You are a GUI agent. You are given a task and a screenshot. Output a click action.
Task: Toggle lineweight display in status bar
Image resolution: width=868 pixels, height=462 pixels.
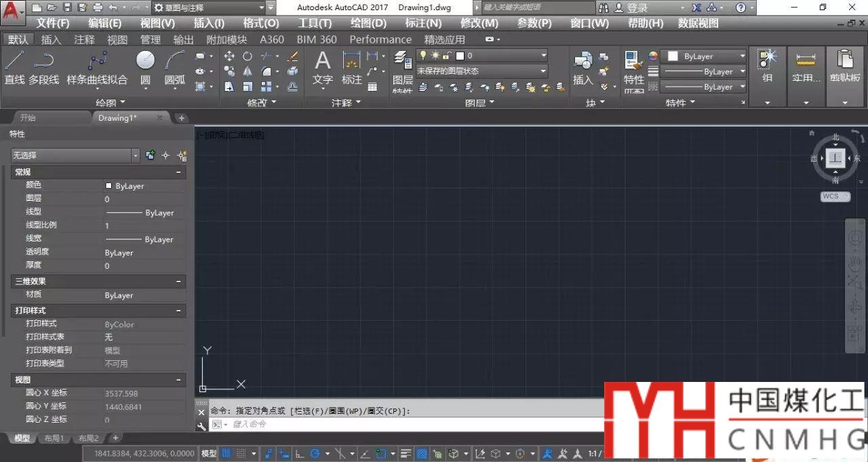[x=406, y=454]
